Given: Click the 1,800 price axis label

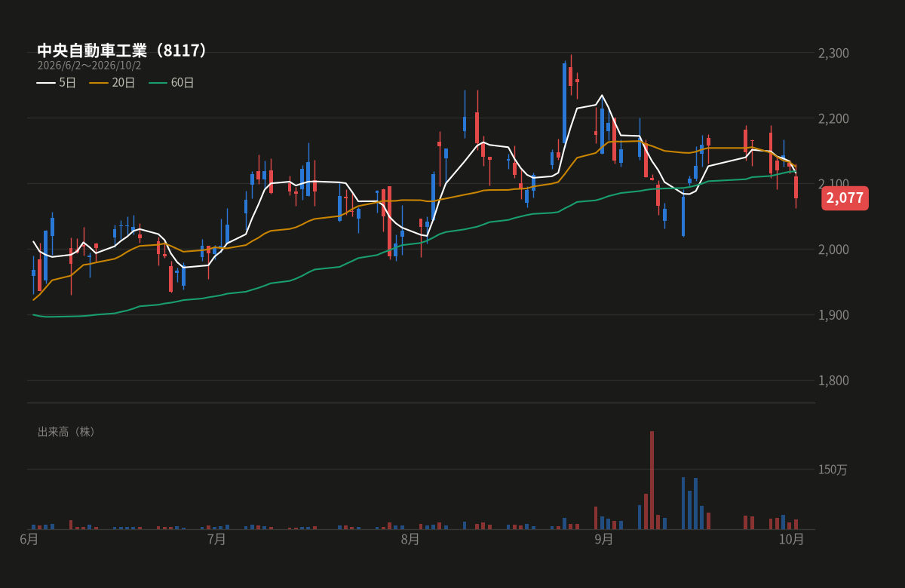Looking at the screenshot, I should (833, 380).
